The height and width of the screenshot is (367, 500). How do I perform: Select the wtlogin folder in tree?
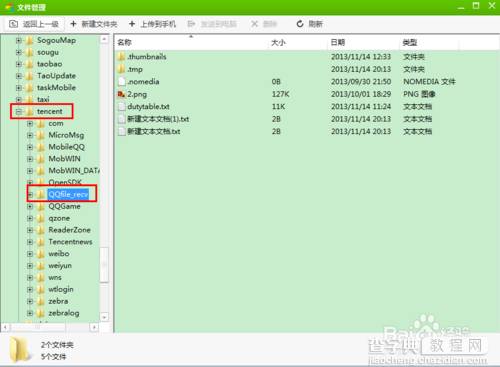[x=61, y=289]
